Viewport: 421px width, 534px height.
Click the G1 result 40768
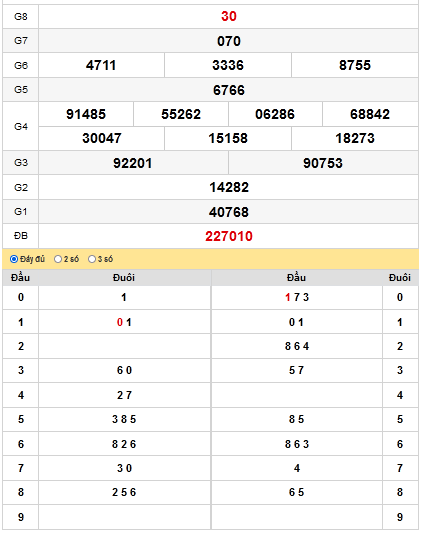coord(229,212)
